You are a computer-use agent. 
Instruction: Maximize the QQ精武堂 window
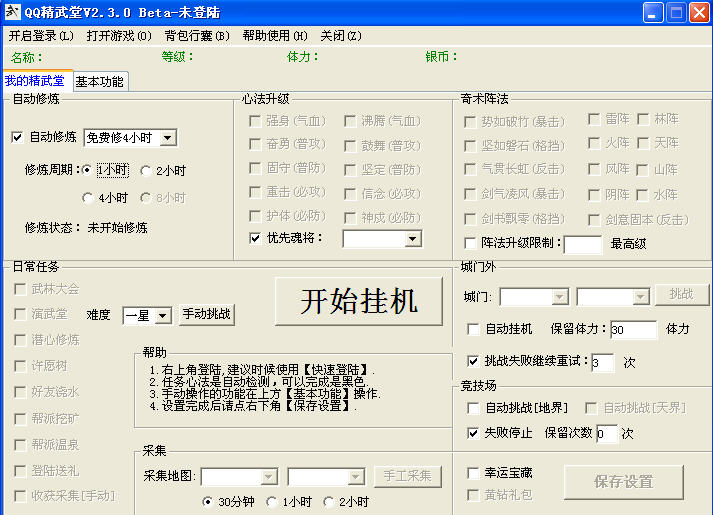(x=676, y=12)
